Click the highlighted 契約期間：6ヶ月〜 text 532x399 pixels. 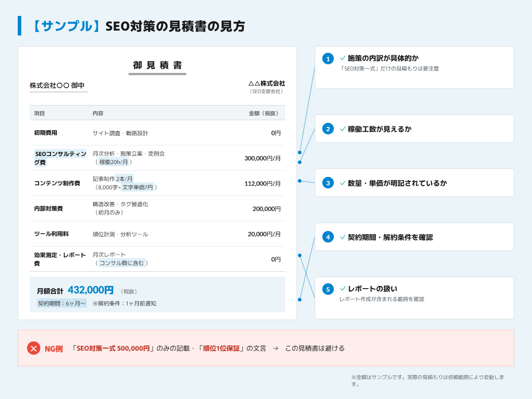(x=62, y=304)
